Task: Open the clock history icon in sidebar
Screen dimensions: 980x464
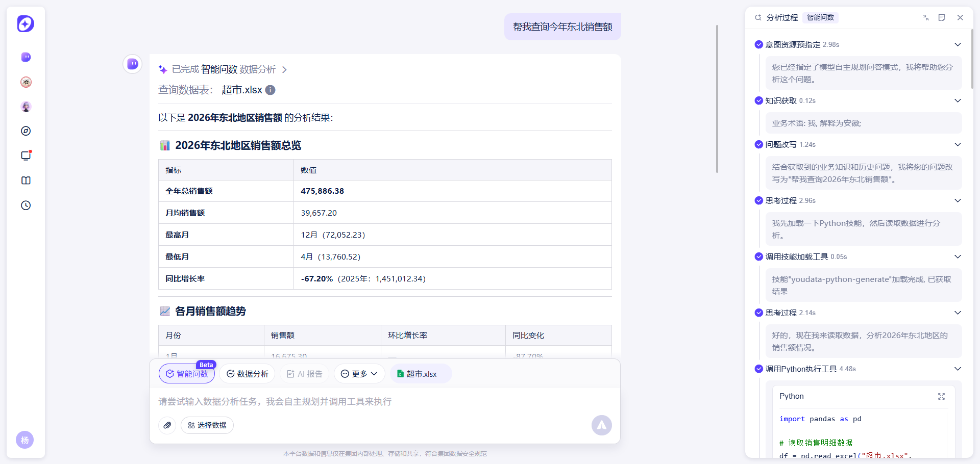Action: (26, 205)
